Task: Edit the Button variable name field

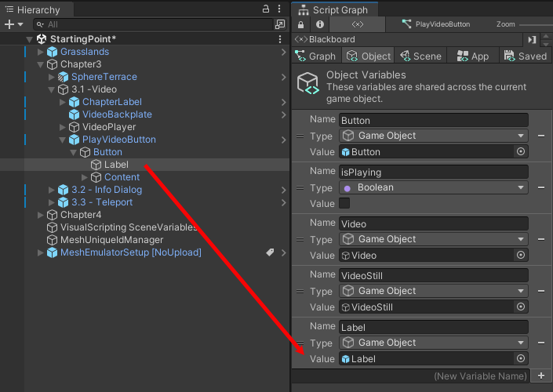Action: [434, 120]
